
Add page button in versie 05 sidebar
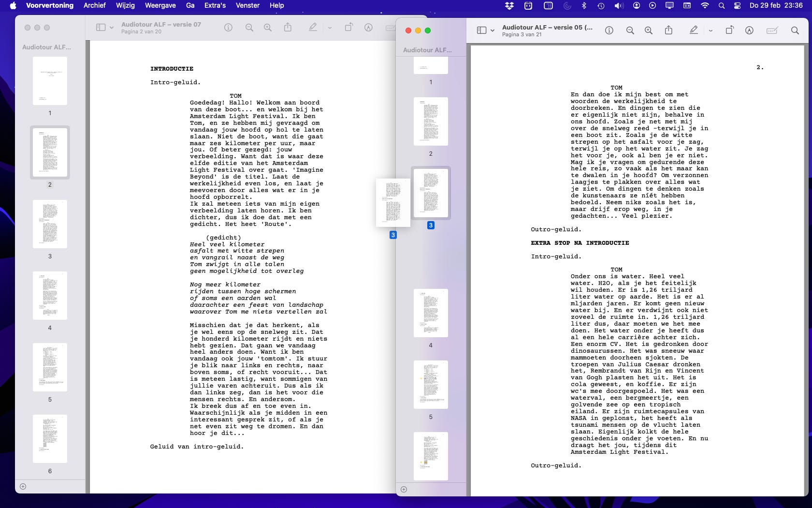(x=404, y=489)
